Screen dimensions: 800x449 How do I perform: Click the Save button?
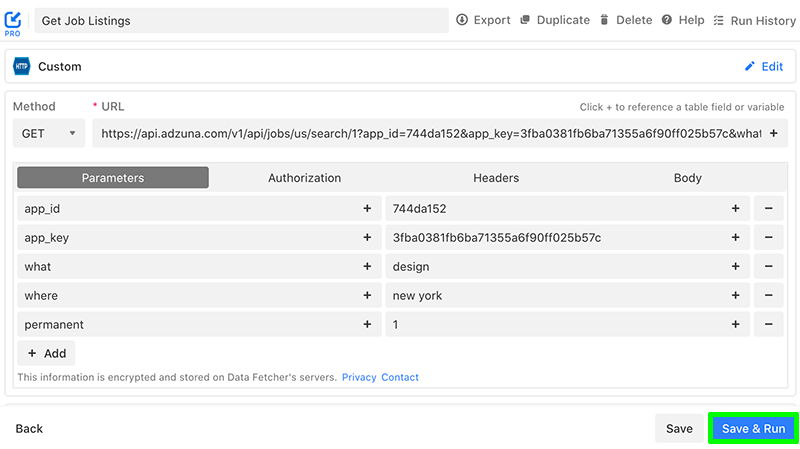point(679,429)
